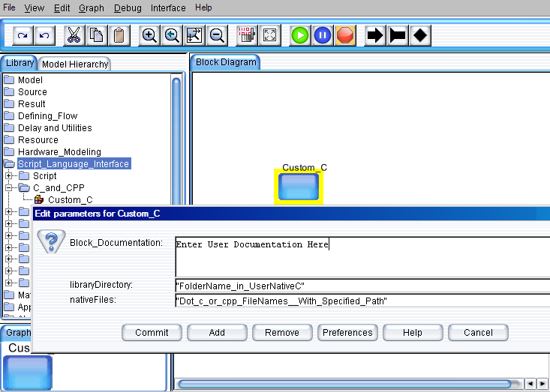This screenshot has width=550, height=392.
Task: Select the Custom_C block icon in library tree
Action: tap(39, 199)
